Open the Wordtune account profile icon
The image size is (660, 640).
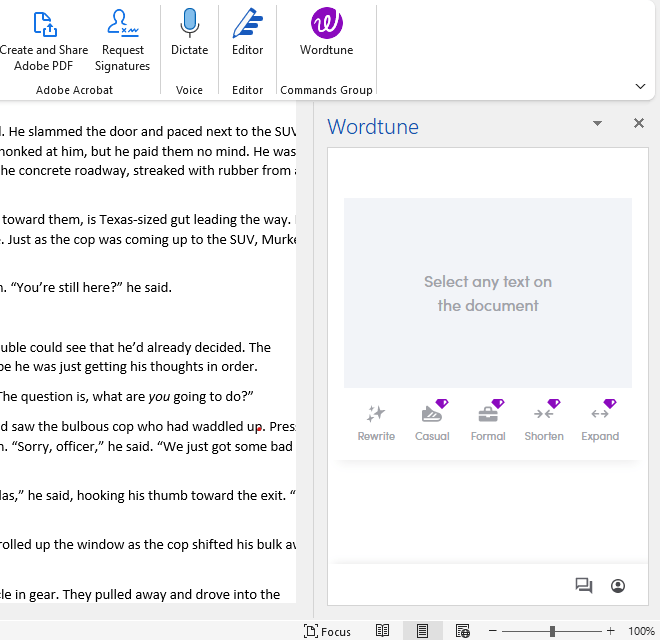point(618,586)
